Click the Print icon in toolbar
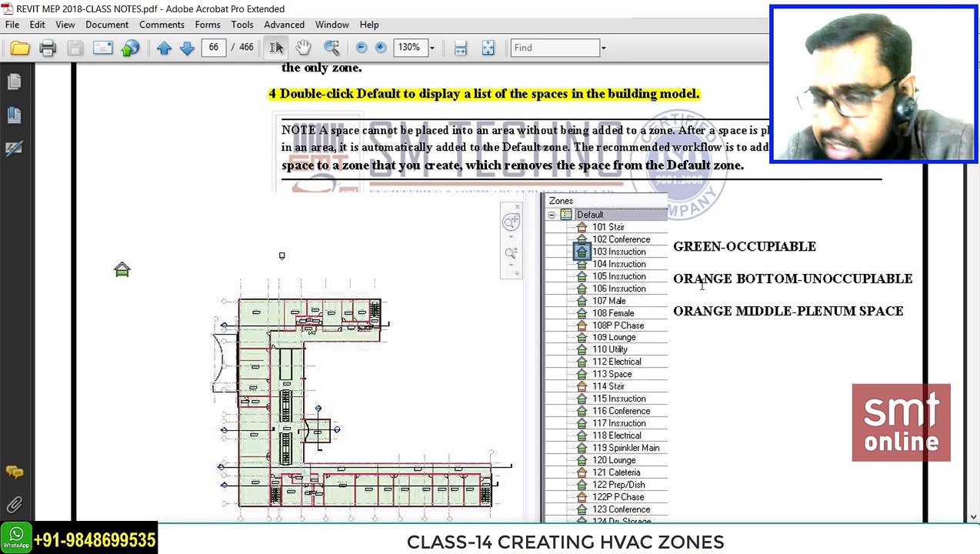 coord(48,48)
